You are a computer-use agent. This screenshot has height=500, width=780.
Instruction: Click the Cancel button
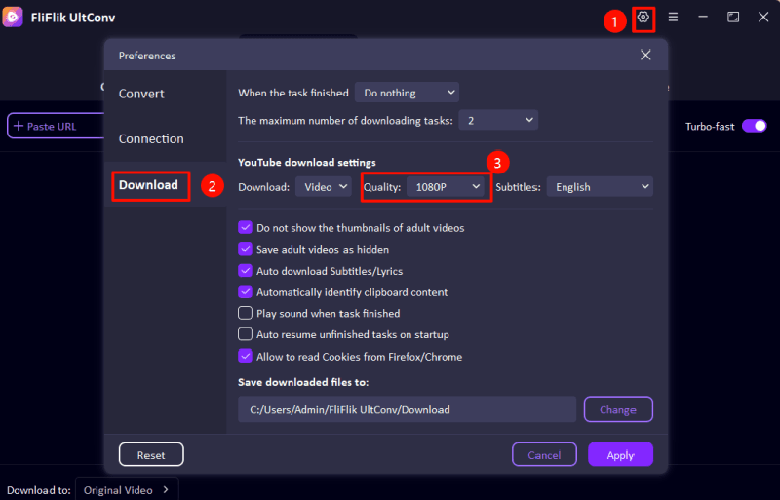(x=544, y=454)
